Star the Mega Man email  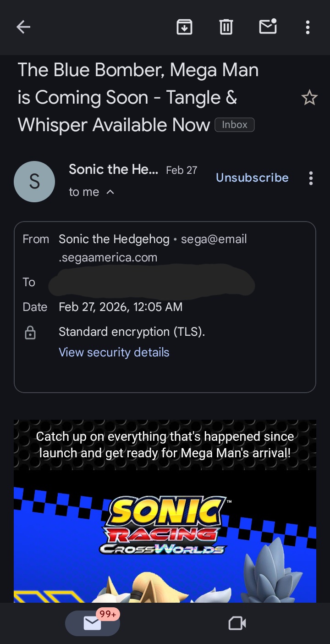pos(309,98)
